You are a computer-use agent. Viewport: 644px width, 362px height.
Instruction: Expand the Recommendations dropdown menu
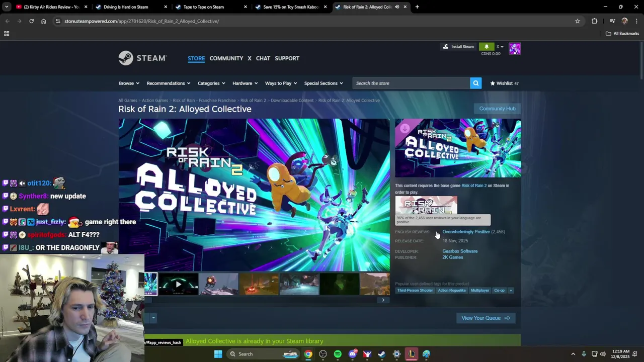click(x=169, y=83)
